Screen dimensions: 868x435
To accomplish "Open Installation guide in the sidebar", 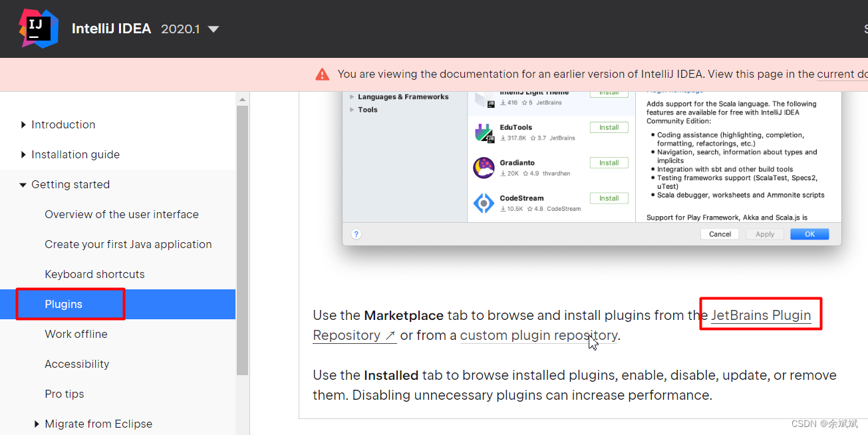I will (75, 154).
